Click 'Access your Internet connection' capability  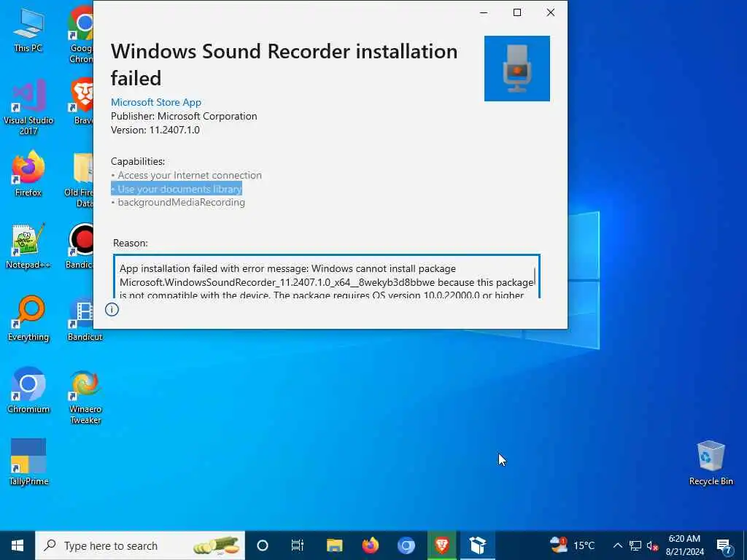(186, 175)
